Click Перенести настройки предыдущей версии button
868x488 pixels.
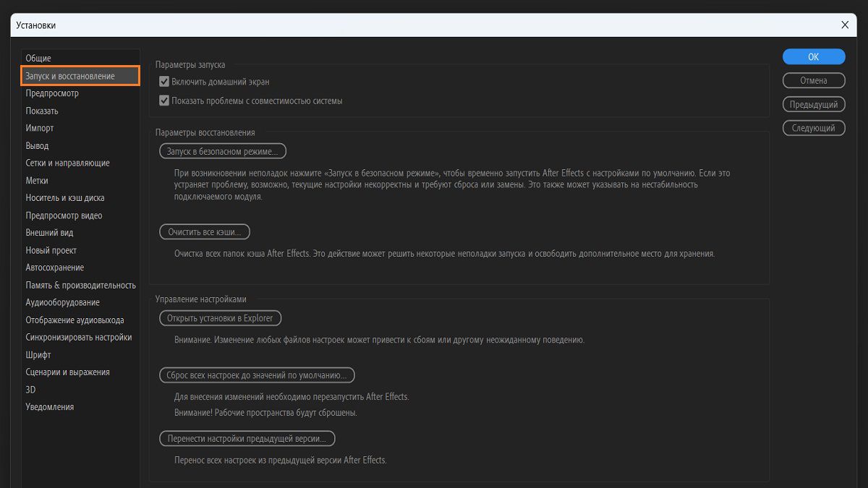(x=247, y=439)
